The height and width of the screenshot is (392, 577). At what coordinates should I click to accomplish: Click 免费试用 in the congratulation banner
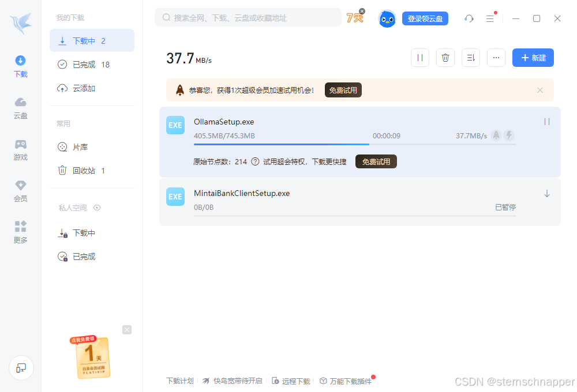[x=343, y=90]
